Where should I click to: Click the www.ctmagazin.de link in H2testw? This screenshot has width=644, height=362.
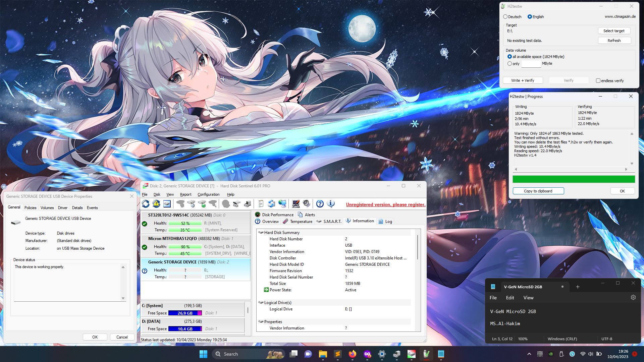pyautogui.click(x=620, y=16)
